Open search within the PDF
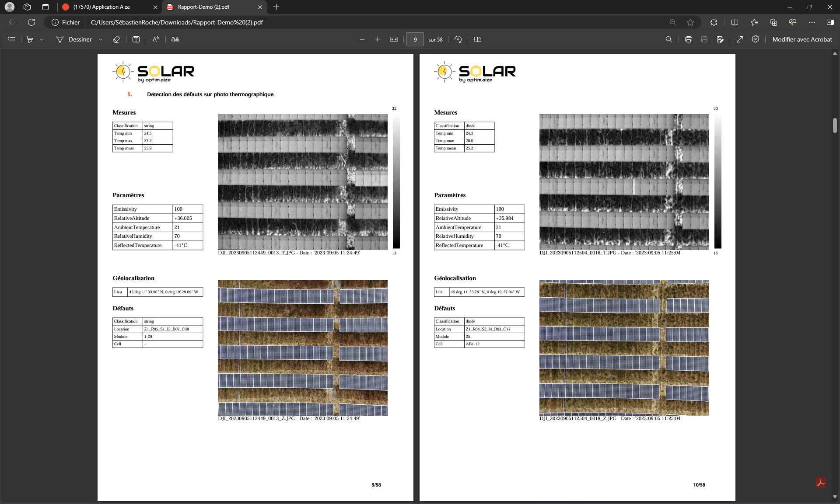840x504 pixels. click(669, 39)
